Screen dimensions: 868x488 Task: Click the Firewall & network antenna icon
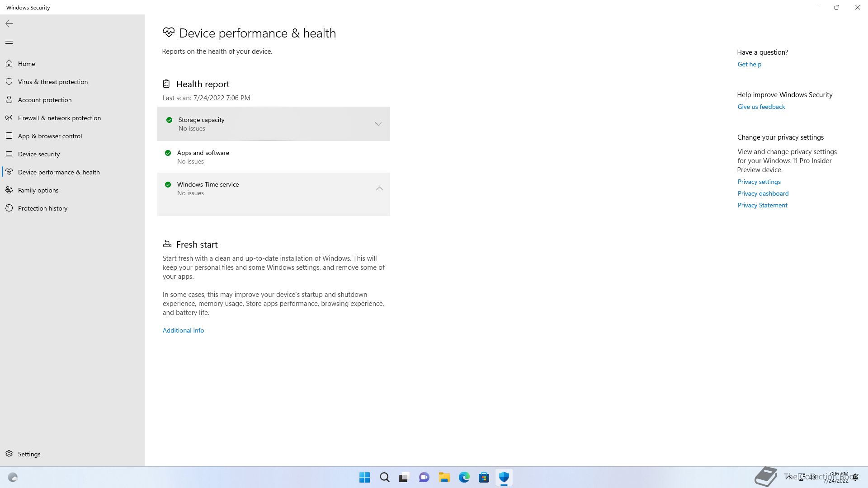click(x=9, y=118)
